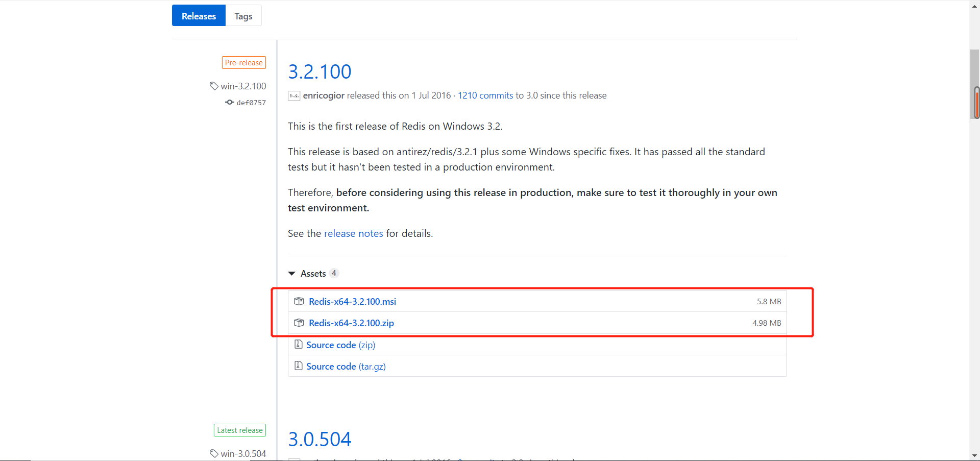980x461 pixels.
Task: Open the 3.0.504 release title link
Action: (320, 439)
